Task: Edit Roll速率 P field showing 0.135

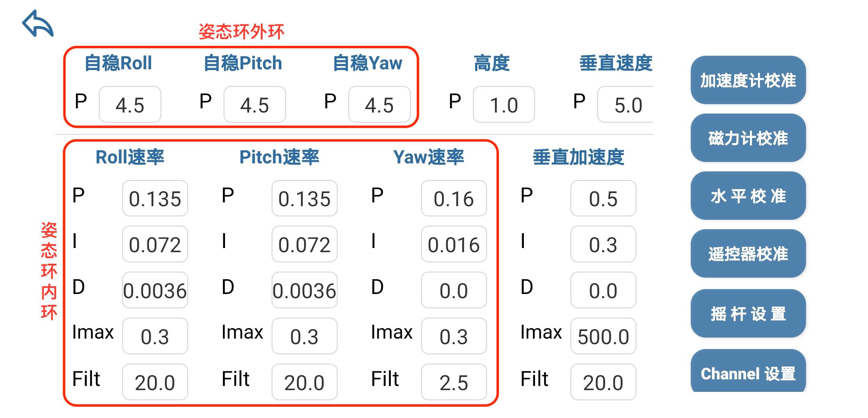Action: 155,199
